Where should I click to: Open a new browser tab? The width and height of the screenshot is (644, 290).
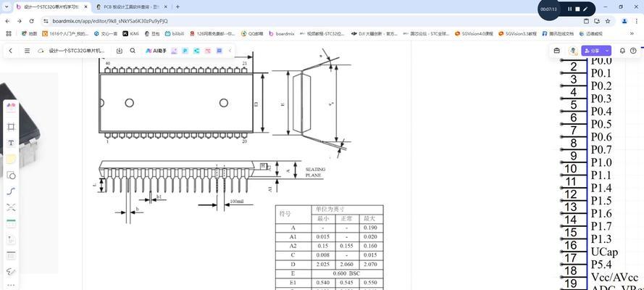177,7
